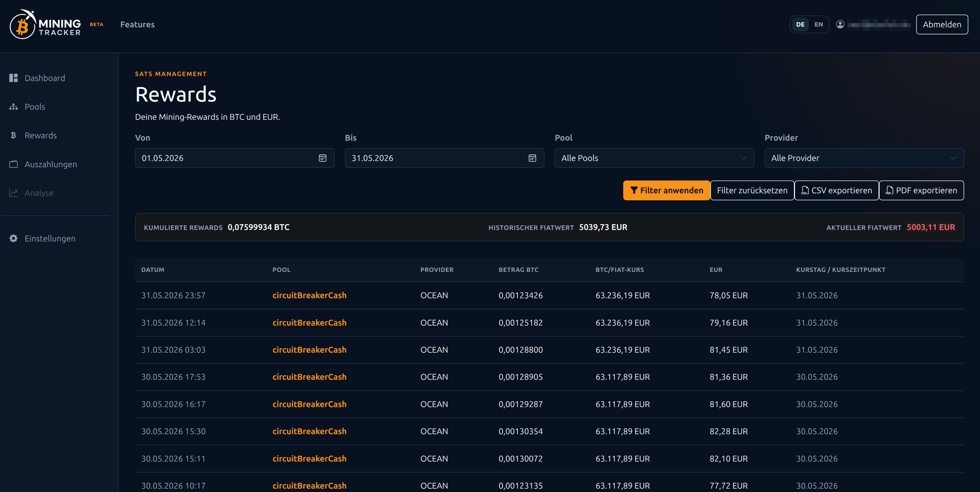Screen dimensions: 980x492
Task: Switch language to EN
Action: point(819,24)
